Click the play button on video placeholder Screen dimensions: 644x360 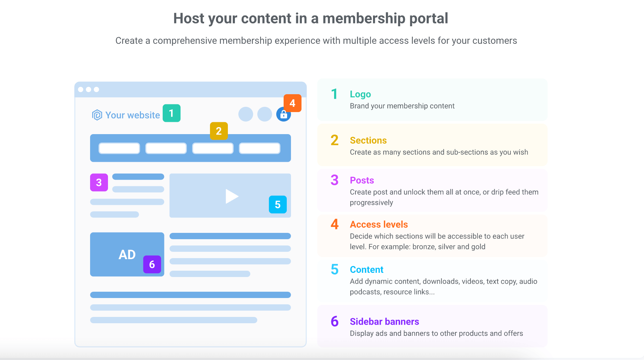232,196
